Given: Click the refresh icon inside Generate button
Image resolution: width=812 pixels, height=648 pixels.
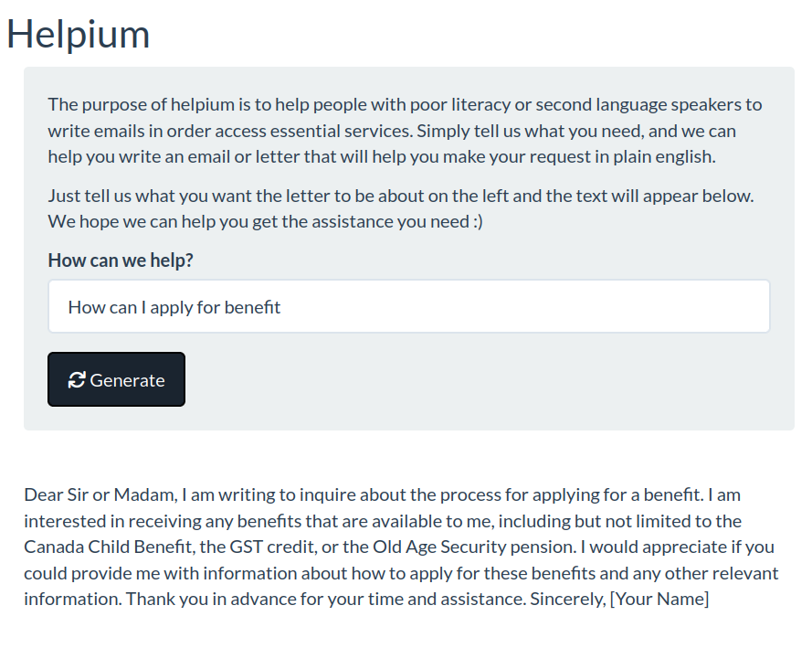Looking at the screenshot, I should [77, 380].
